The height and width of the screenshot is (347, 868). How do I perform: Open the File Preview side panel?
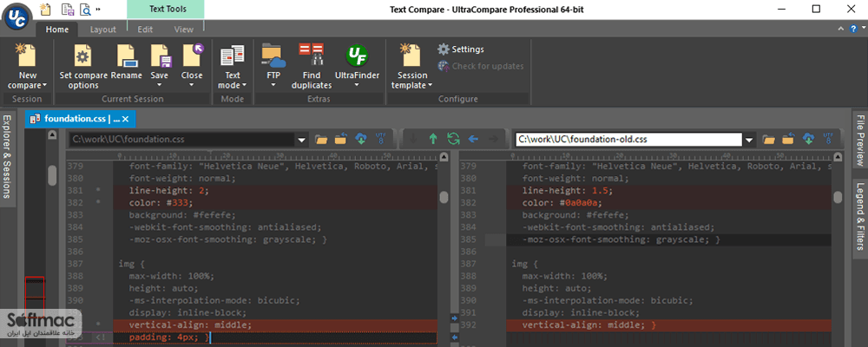(x=860, y=141)
